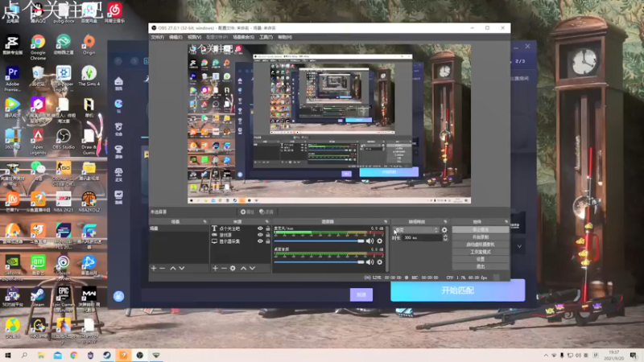Add a new source with plus icon
The width and height of the screenshot is (644, 362).
click(215, 268)
